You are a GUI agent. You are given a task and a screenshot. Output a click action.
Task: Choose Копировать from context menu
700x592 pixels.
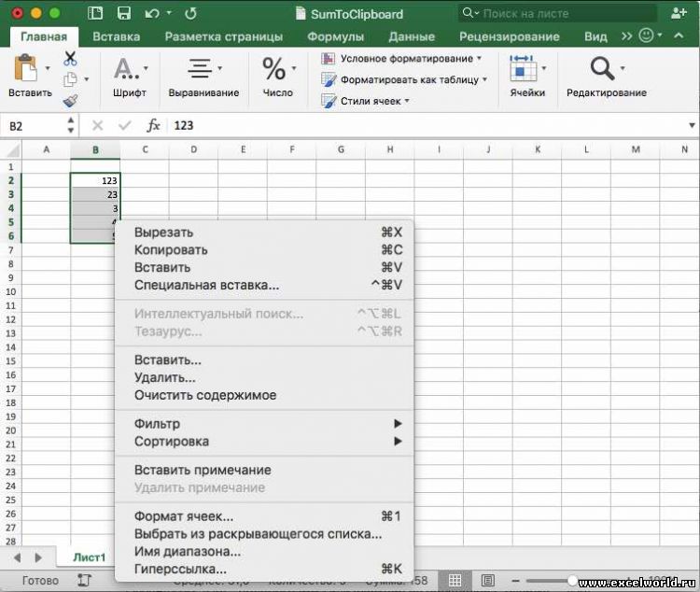[264, 249]
